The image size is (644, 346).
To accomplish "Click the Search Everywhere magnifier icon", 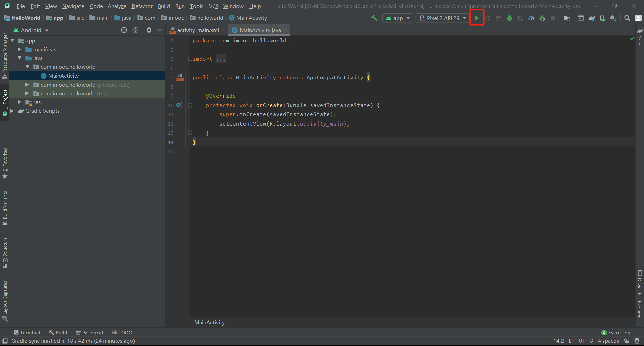I will pyautogui.click(x=627, y=18).
